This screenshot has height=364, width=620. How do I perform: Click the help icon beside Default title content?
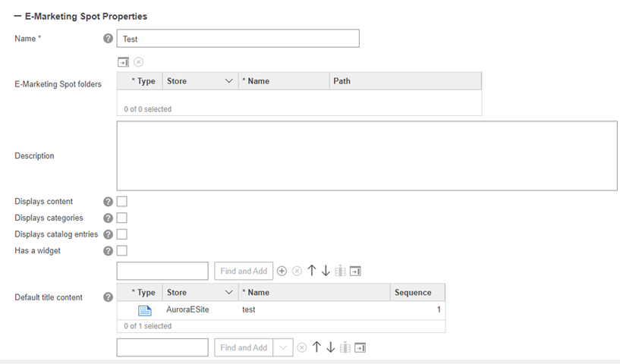pyautogui.click(x=108, y=297)
